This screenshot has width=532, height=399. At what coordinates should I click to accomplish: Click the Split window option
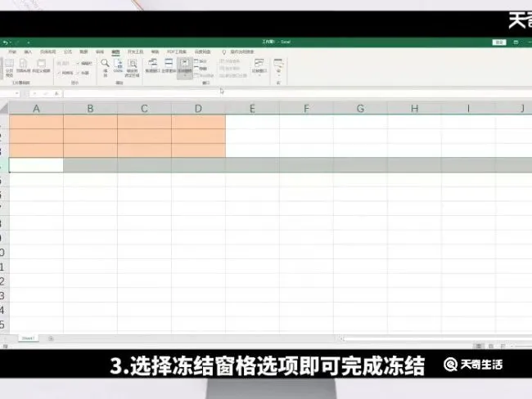[x=201, y=61]
